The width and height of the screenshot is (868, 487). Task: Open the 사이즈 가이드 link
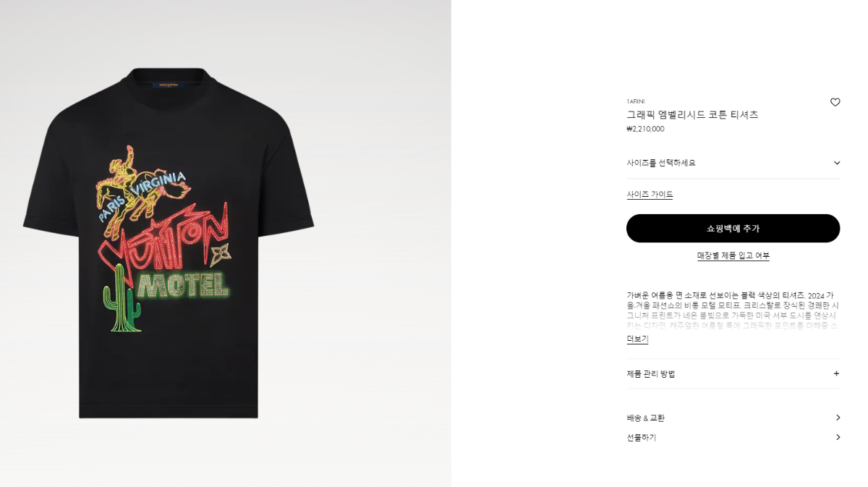tap(650, 195)
